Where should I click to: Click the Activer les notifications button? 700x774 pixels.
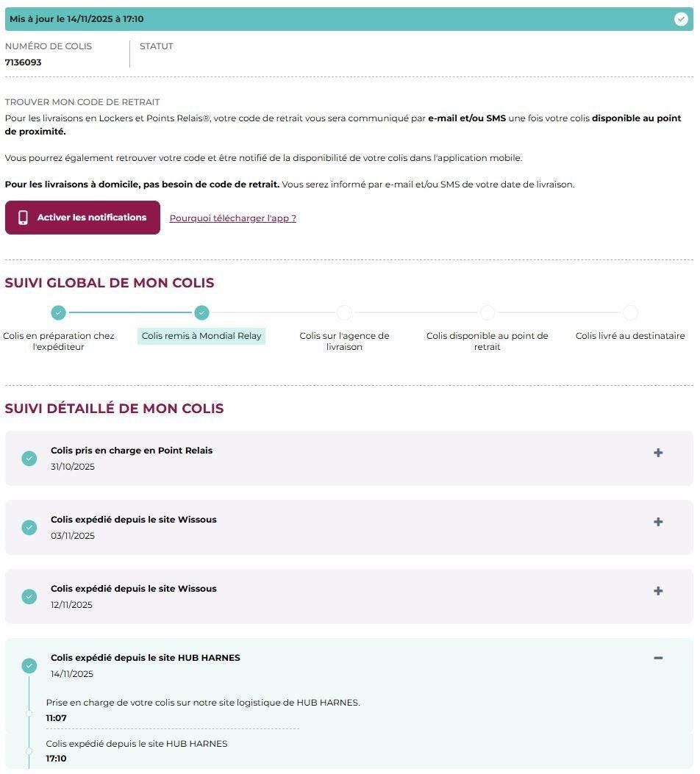[x=82, y=218]
